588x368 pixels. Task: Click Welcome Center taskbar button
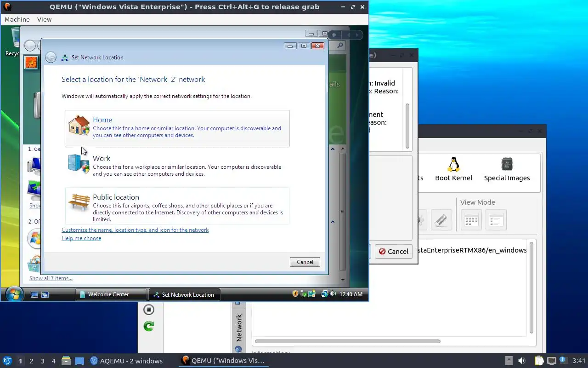pyautogui.click(x=111, y=294)
